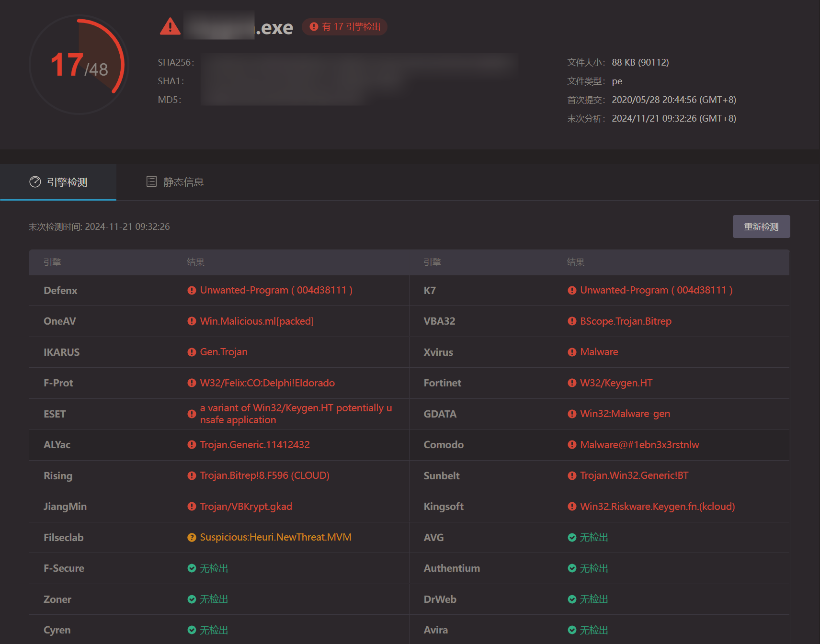Click the green checkmark icon for Avira

572,630
